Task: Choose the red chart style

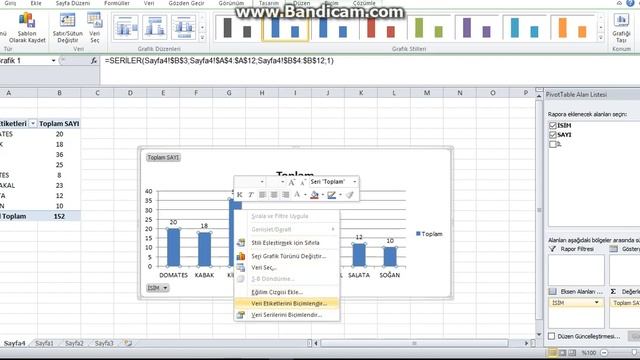Action: [380, 28]
